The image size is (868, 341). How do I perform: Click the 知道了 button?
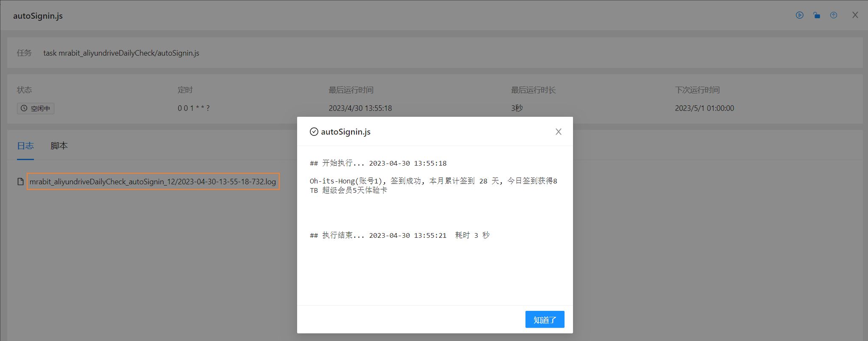pos(545,319)
